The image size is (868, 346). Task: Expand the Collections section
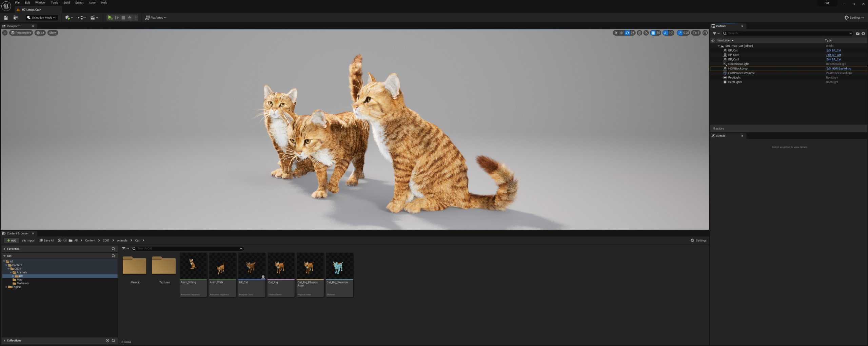[4, 341]
